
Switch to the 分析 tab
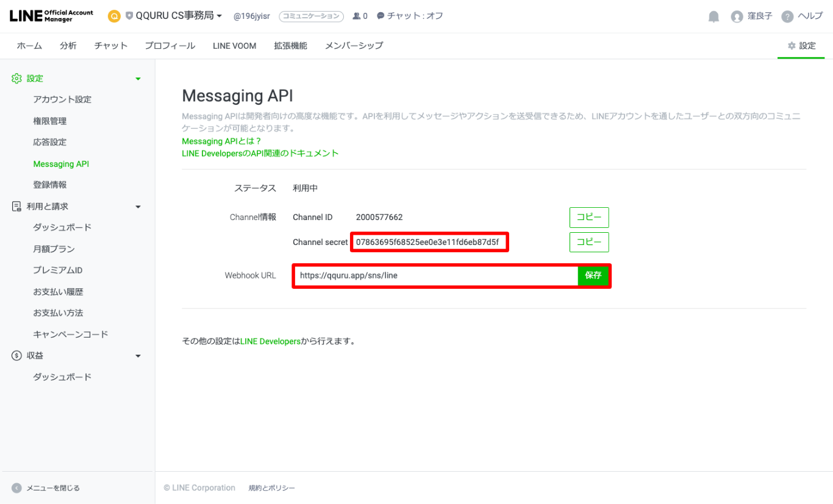click(x=68, y=46)
